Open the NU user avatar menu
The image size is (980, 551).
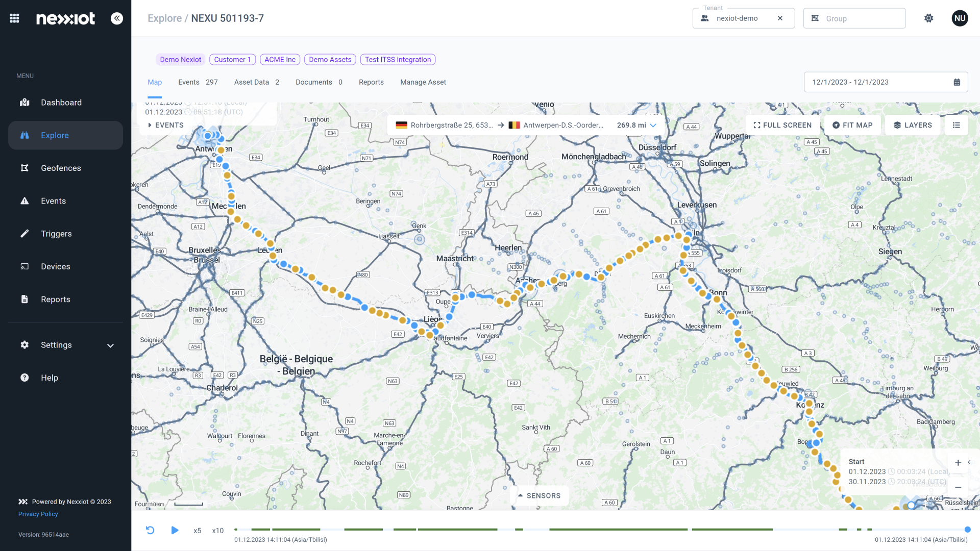coord(960,18)
